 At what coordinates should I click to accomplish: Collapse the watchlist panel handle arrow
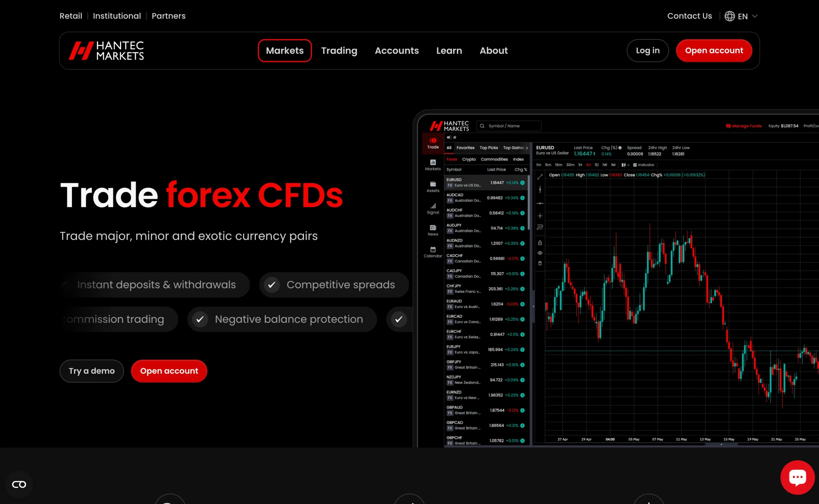(533, 306)
